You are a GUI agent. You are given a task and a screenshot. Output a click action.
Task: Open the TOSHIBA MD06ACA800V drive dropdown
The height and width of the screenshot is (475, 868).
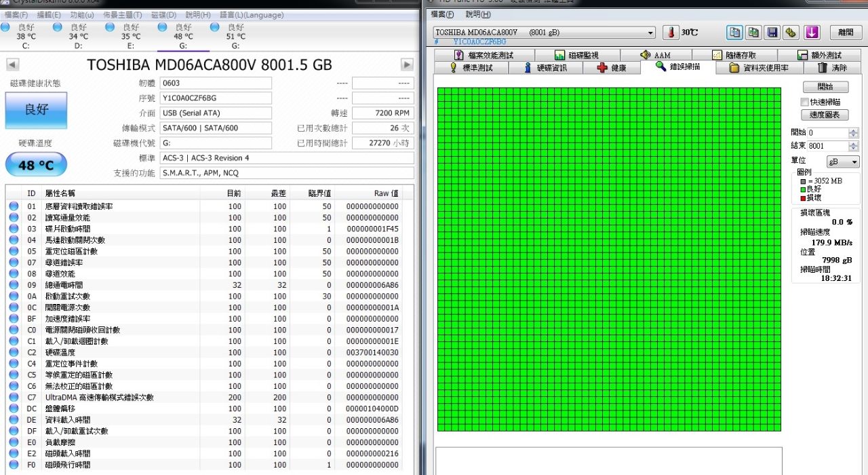click(650, 33)
